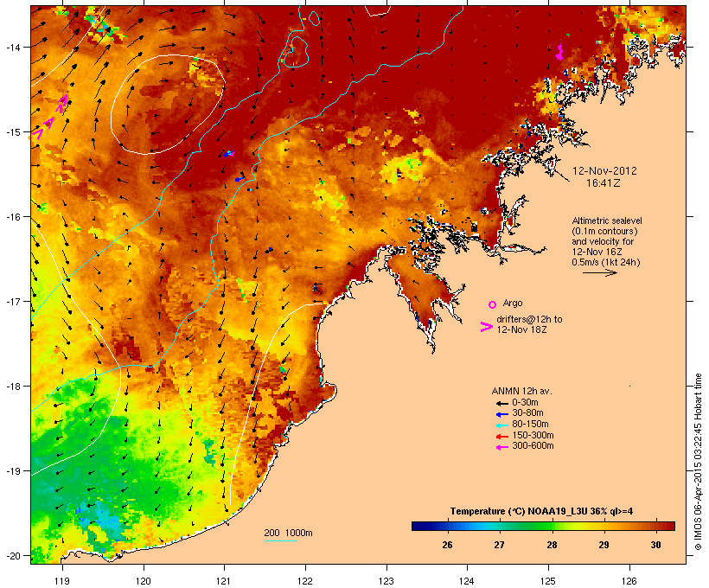Click the 'drifters@12h to' label
Viewport: 709px width, 588px height.
(529, 319)
